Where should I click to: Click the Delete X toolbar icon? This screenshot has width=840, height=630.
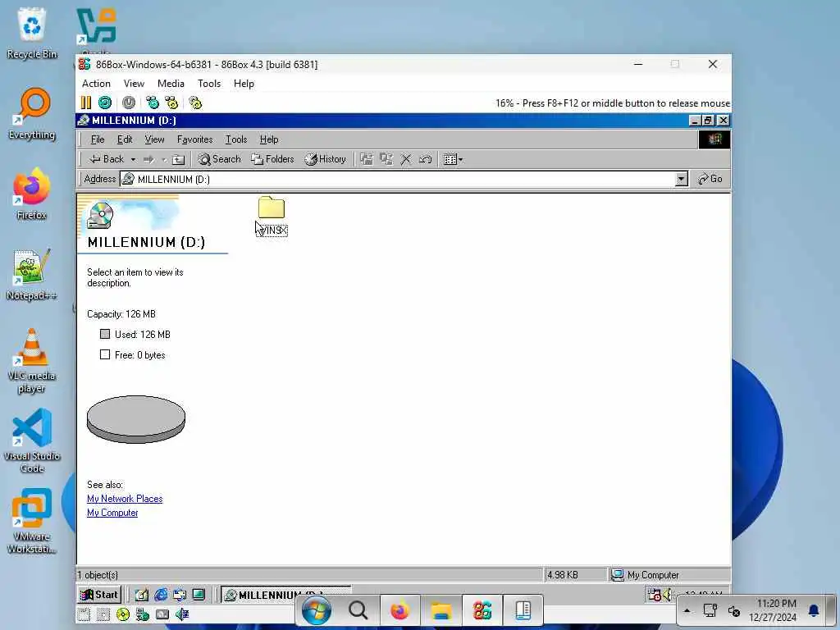(406, 159)
